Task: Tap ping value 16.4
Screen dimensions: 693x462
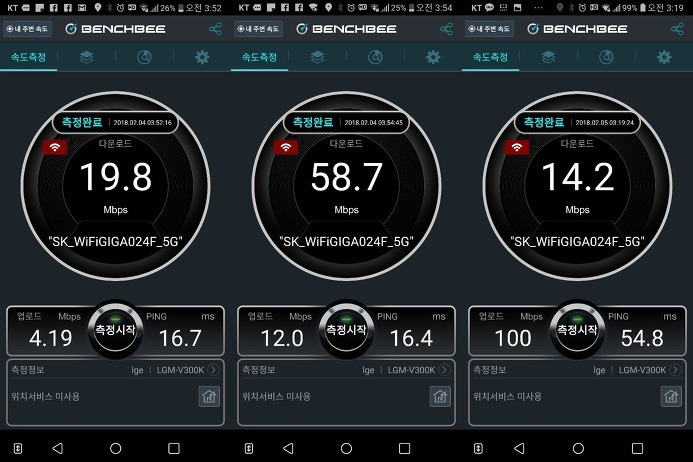Action: pos(411,338)
